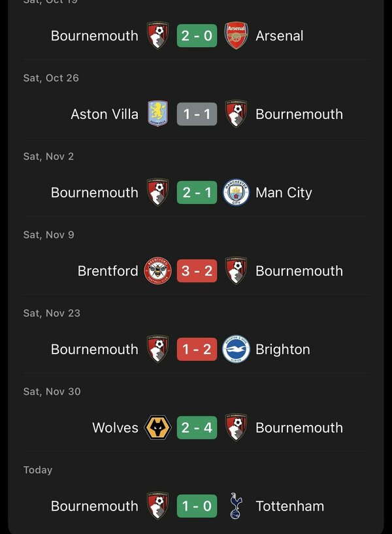Click the 1 - 2 Brighton score badge

point(197,350)
